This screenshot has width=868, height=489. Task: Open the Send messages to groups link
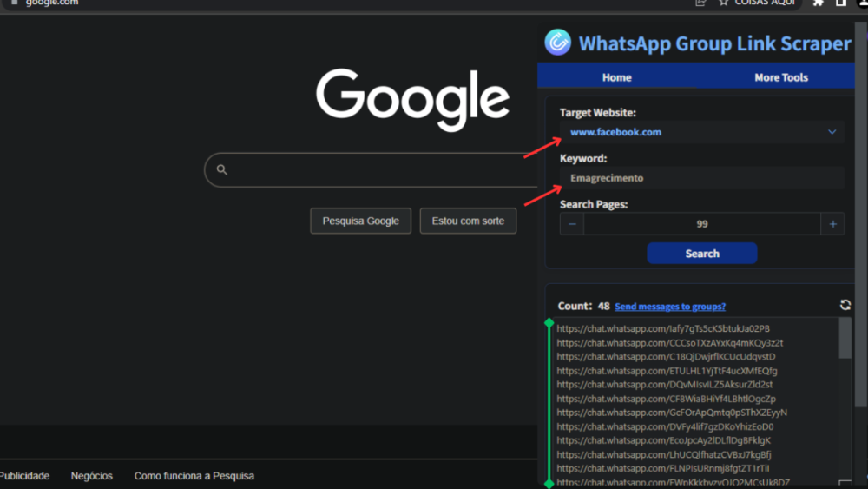670,307
